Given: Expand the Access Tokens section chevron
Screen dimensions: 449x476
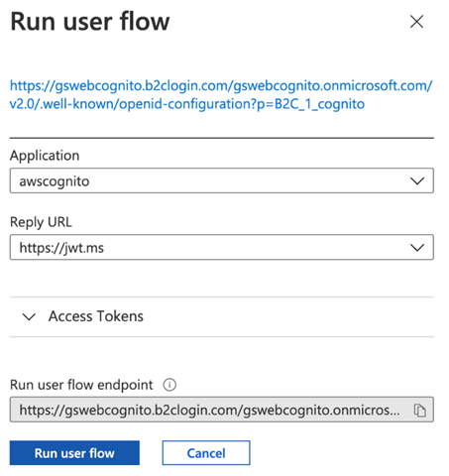Looking at the screenshot, I should pos(29,317).
